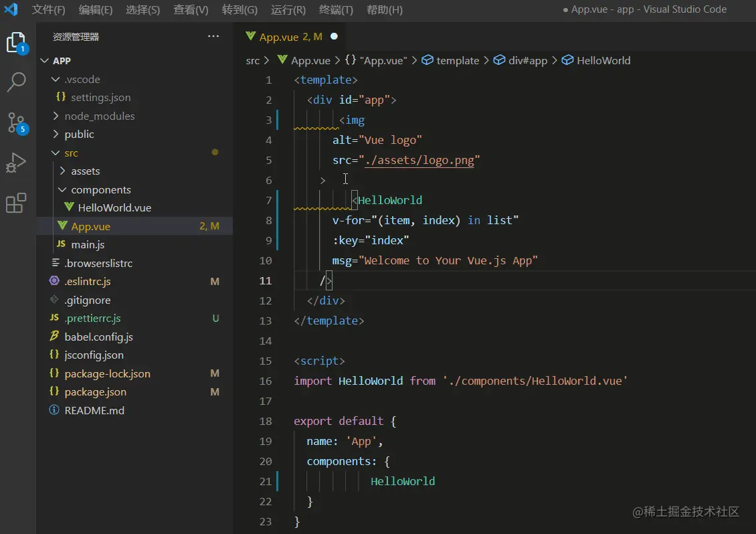Select App.vue in the file tree
Viewport: 756px width, 534px height.
point(135,226)
